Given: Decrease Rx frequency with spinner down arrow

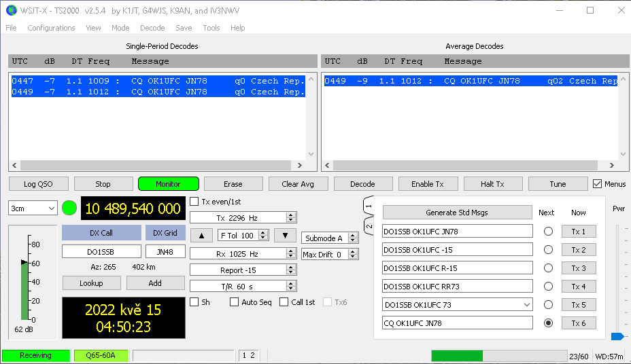Looking at the screenshot, I should (x=291, y=257).
